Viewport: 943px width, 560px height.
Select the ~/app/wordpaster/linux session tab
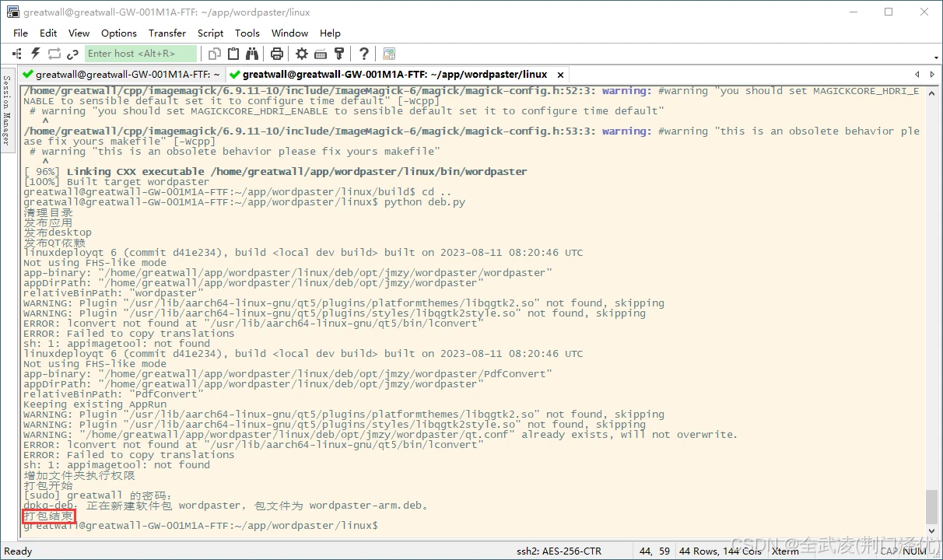coord(395,75)
